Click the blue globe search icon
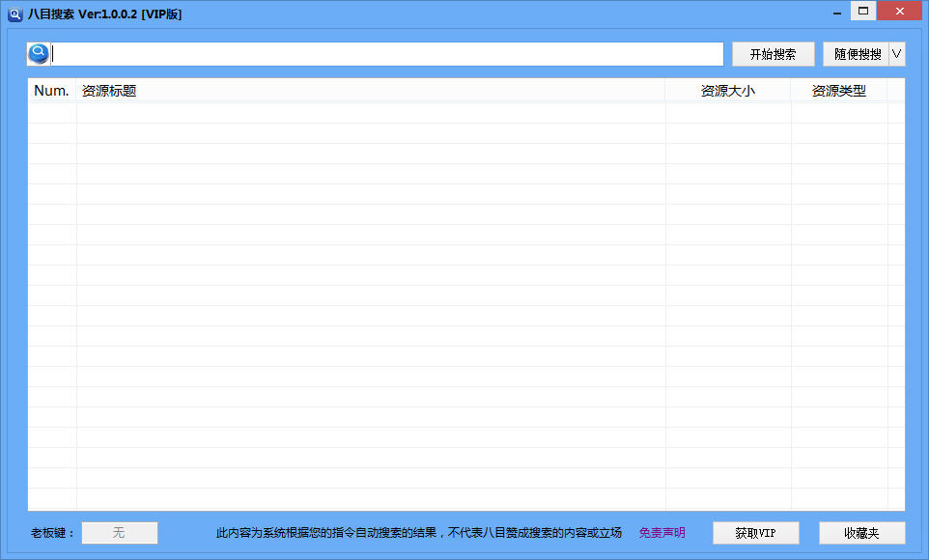This screenshot has width=929, height=560. click(x=38, y=53)
